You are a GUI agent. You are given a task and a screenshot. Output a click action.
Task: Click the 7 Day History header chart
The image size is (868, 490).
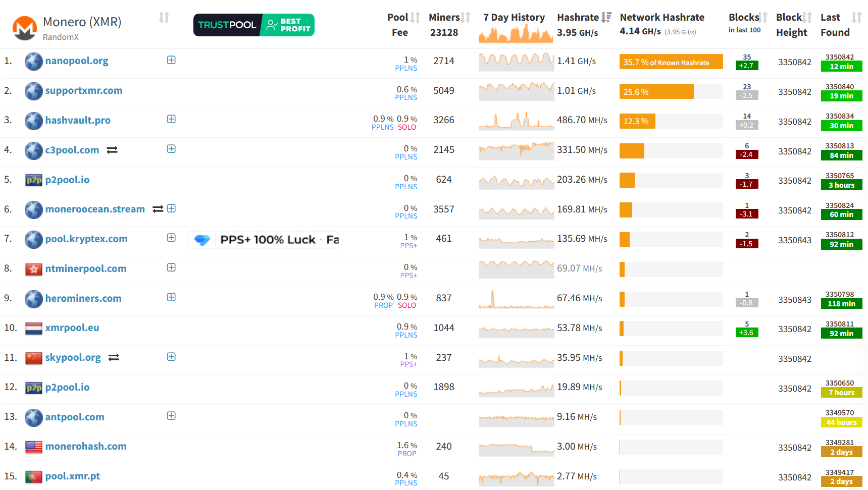[x=516, y=34]
